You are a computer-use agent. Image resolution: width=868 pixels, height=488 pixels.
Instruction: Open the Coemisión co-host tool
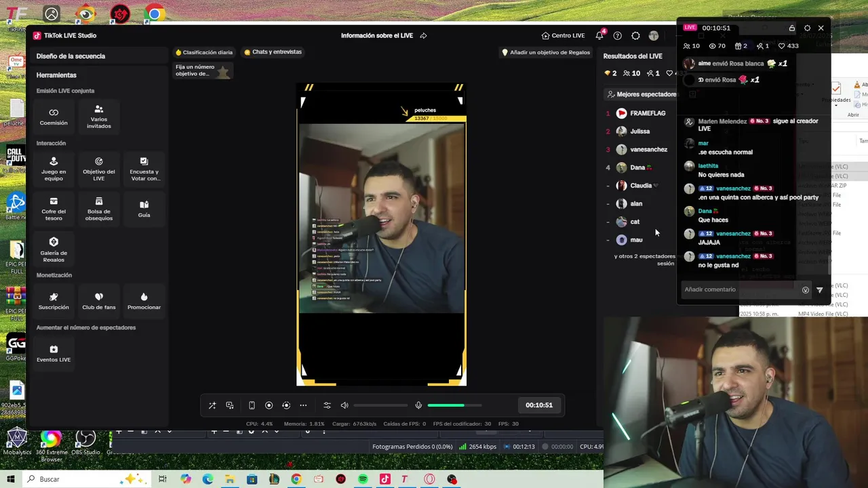pyautogui.click(x=54, y=117)
